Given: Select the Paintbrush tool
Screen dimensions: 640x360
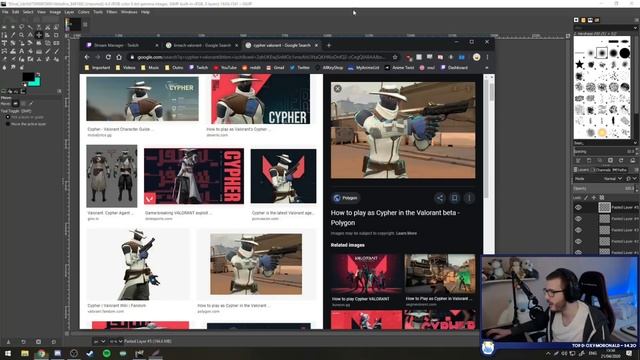Looking at the screenshot, I should [56, 51].
